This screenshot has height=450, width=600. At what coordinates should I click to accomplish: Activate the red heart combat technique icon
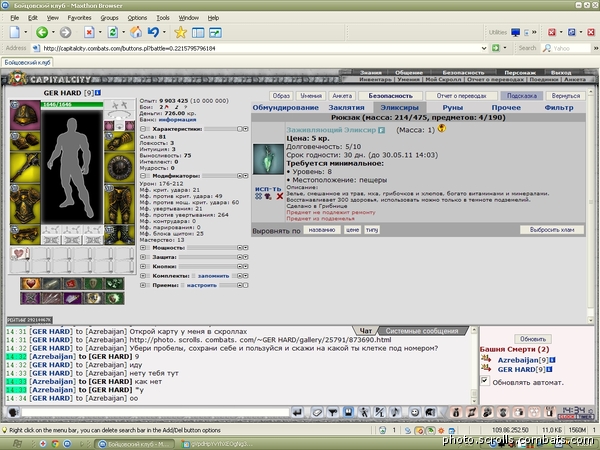click(x=31, y=284)
